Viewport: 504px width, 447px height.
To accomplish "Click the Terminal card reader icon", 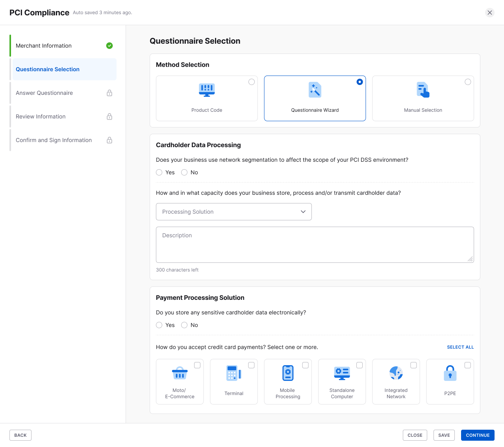I will click(234, 373).
